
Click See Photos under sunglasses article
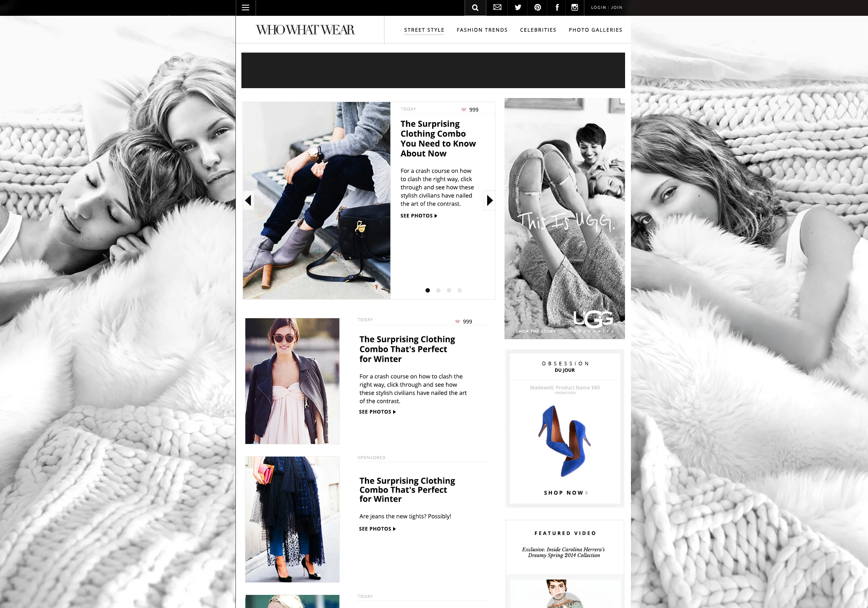tap(377, 412)
